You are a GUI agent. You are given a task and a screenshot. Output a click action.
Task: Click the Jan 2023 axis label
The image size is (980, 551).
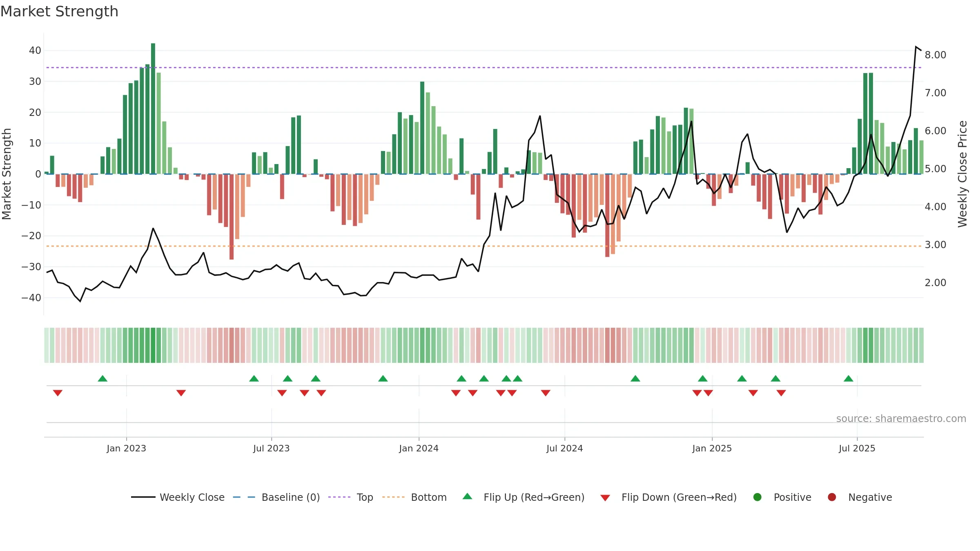126,448
